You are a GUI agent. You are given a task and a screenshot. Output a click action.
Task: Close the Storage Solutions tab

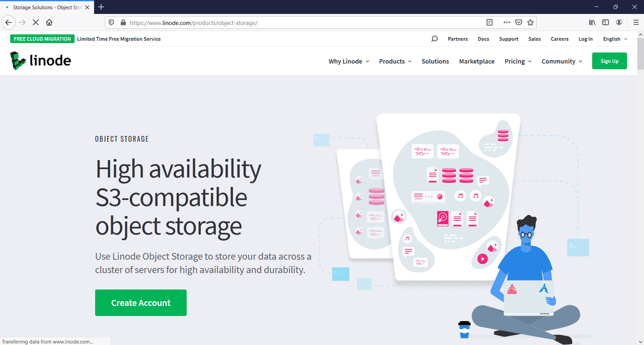click(87, 7)
